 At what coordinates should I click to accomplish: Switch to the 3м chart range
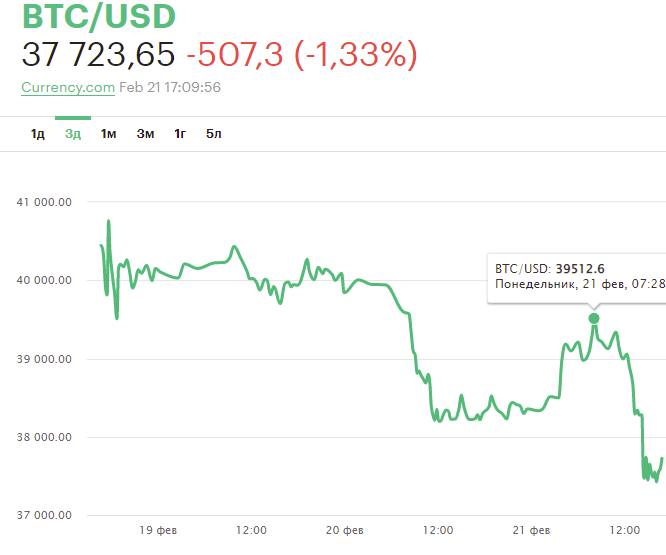[145, 134]
